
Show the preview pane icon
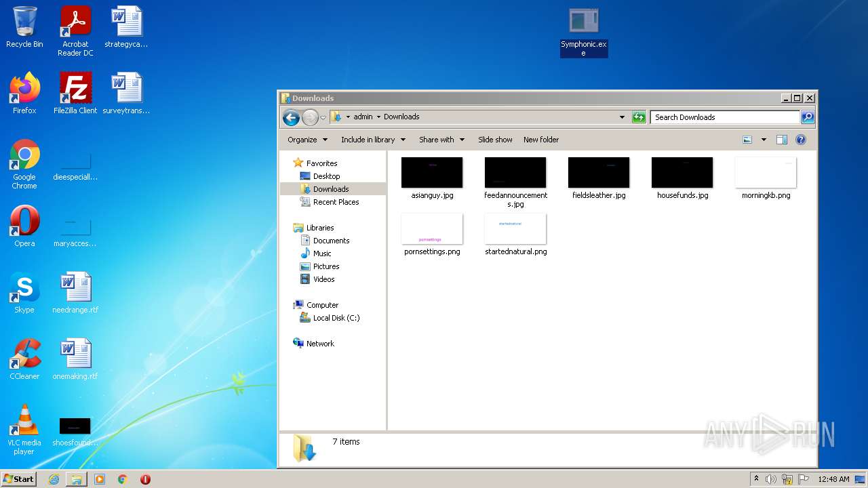pyautogui.click(x=782, y=140)
